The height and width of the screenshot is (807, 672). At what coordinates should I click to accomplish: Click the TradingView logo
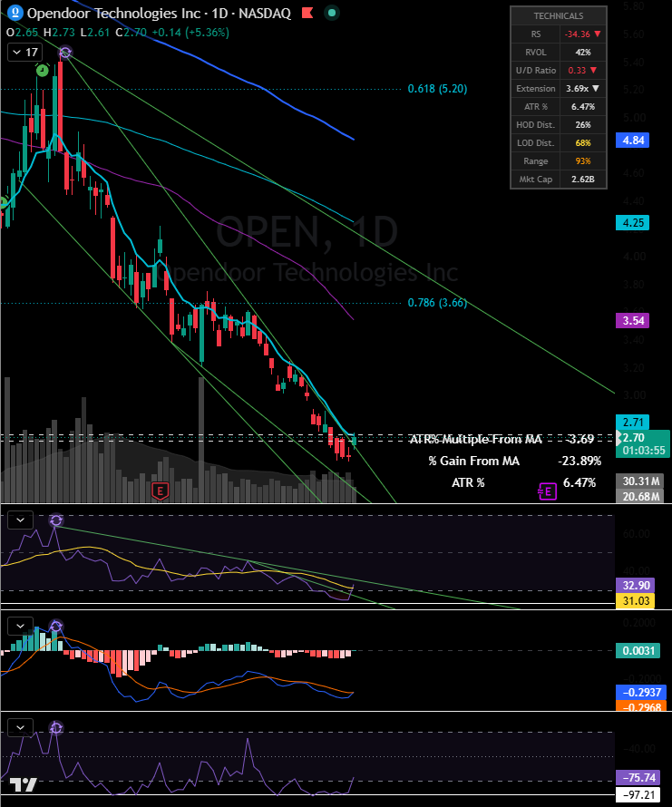pyautogui.click(x=24, y=784)
